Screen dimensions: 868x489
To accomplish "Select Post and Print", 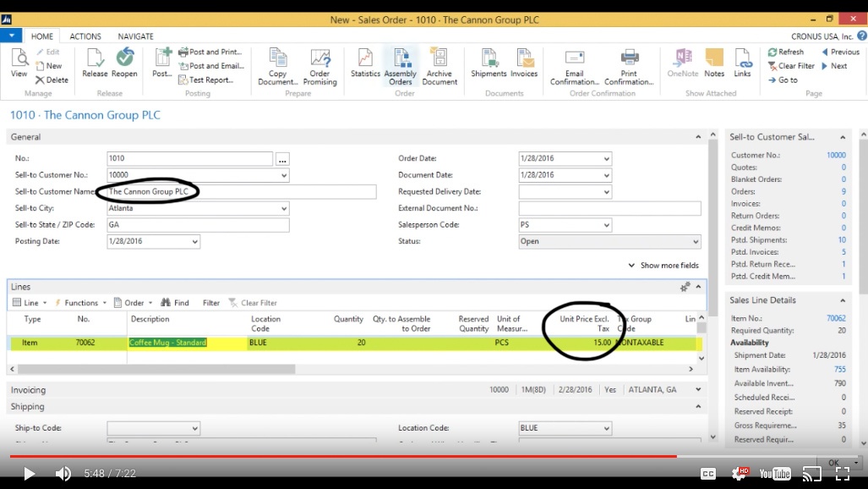I will [210, 52].
